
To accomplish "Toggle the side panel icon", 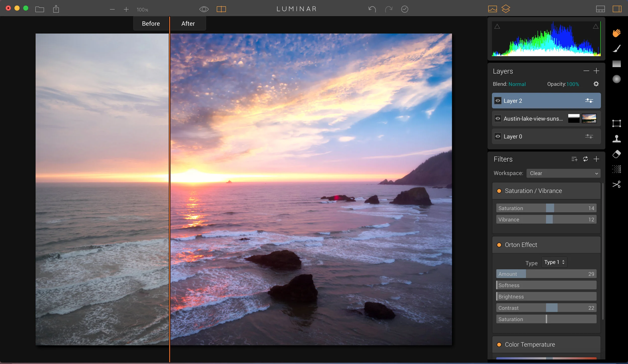I will pyautogui.click(x=617, y=9).
